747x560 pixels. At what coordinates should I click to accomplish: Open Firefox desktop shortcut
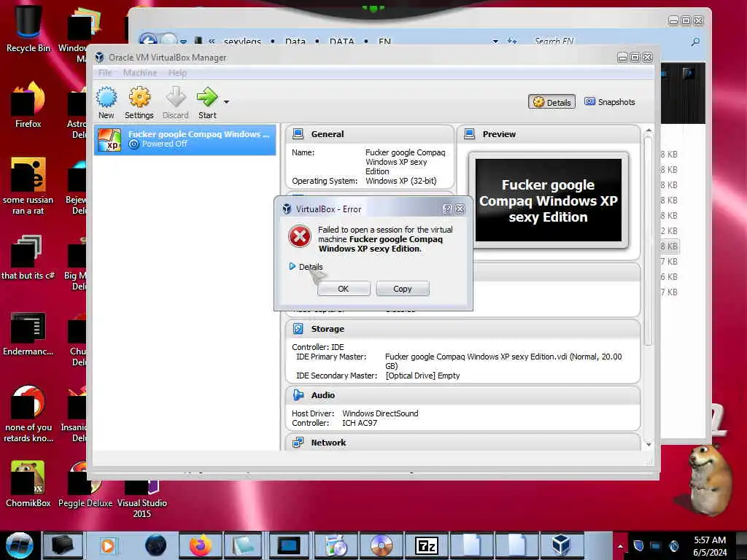point(28,104)
